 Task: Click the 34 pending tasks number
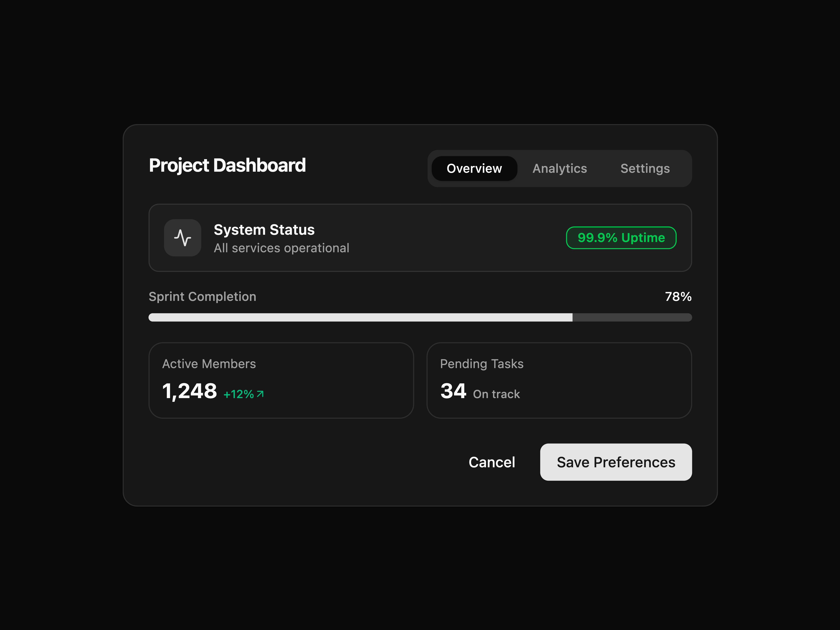(x=453, y=391)
